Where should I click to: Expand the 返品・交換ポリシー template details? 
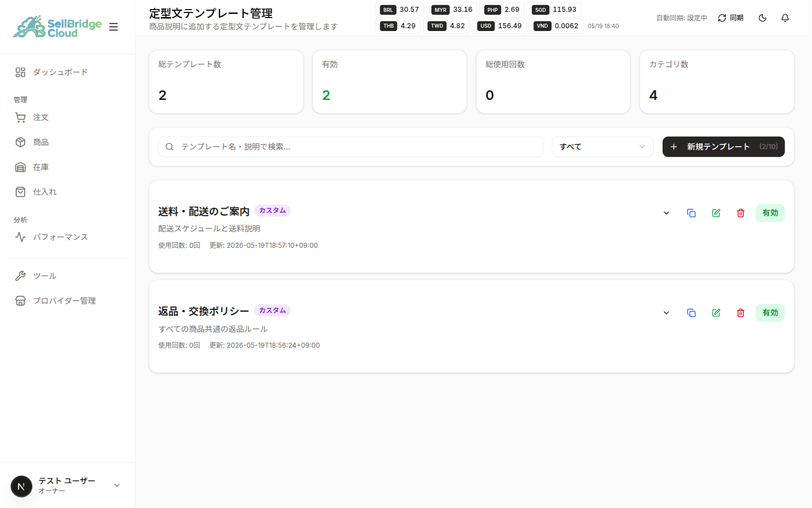pyautogui.click(x=667, y=313)
